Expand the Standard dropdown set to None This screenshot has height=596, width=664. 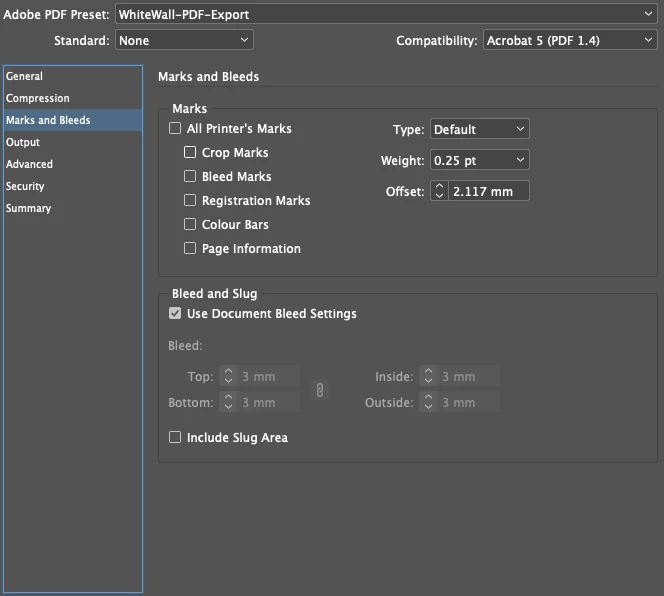184,40
